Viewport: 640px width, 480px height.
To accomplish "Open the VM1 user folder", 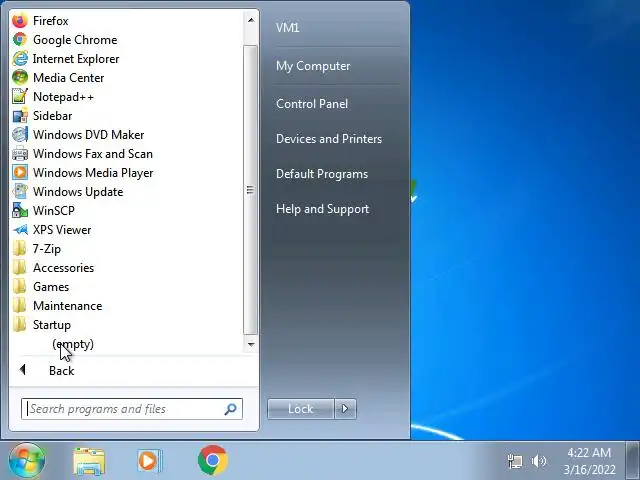I will pyautogui.click(x=288, y=27).
